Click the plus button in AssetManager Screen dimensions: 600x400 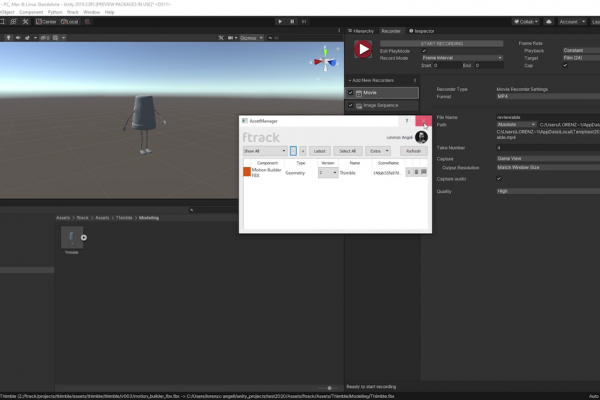click(302, 151)
